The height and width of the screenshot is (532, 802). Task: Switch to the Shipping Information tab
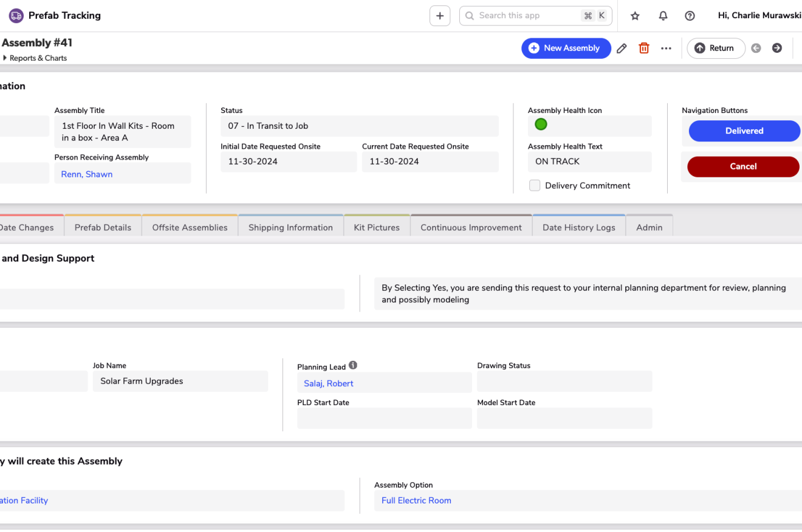290,228
